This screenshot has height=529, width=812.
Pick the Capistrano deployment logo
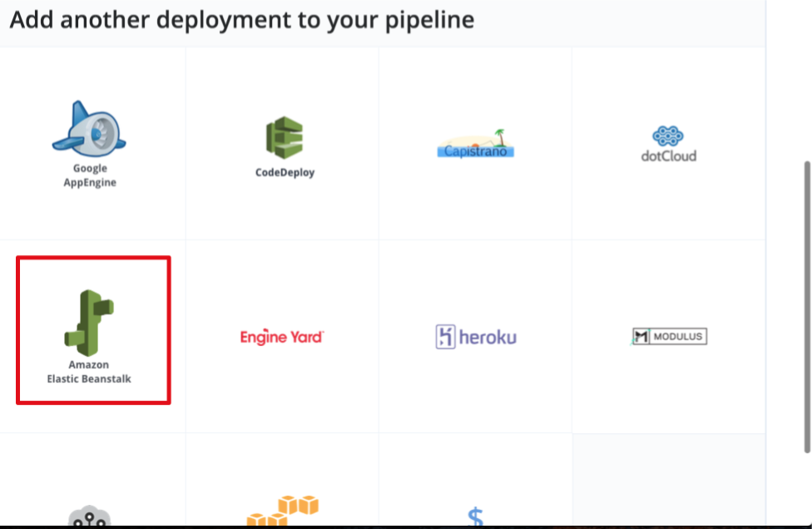(x=475, y=143)
